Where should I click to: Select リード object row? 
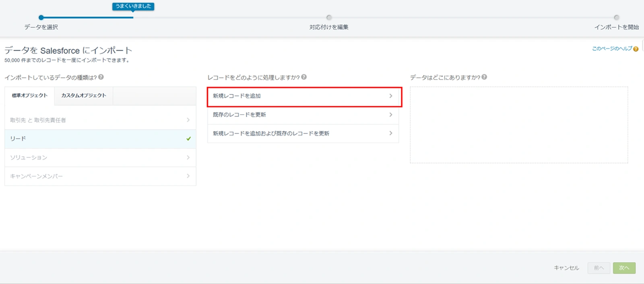[x=100, y=139]
